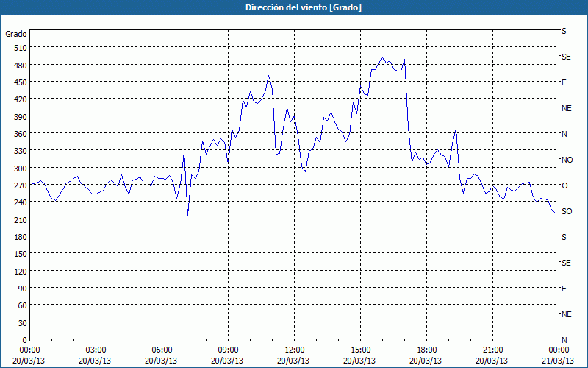The height and width of the screenshot is (368, 588).
Task: Click the 120 degree axis label
Action: 21,271
